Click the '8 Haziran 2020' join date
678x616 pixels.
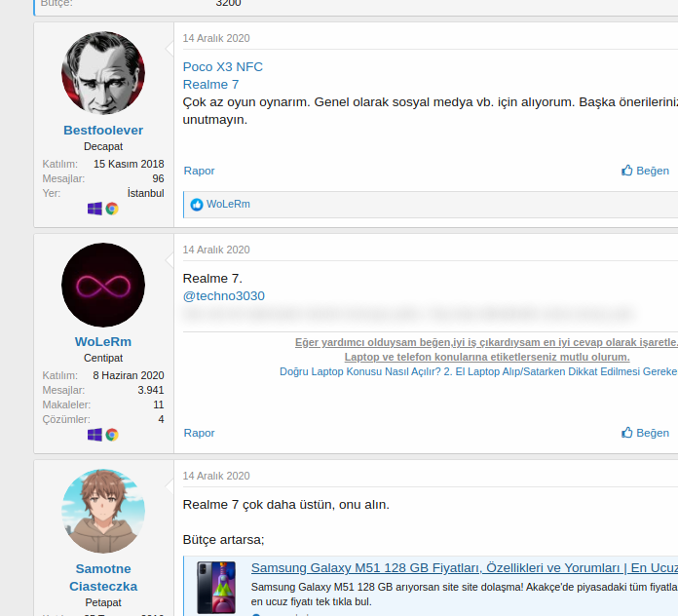point(129,375)
